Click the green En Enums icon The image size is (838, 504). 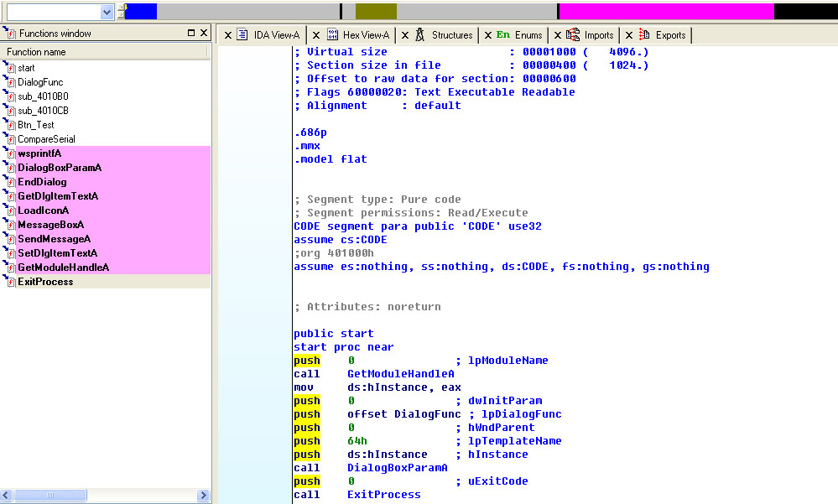click(503, 34)
